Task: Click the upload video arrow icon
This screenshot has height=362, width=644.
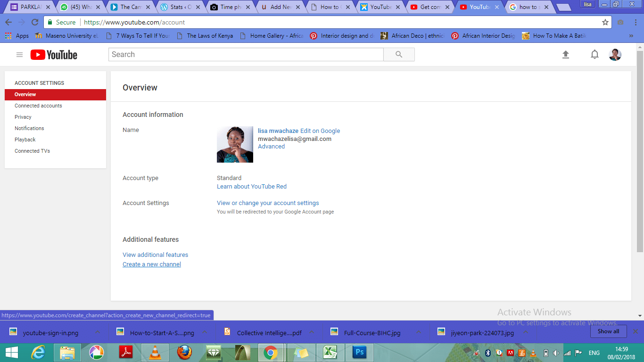Action: click(x=566, y=55)
